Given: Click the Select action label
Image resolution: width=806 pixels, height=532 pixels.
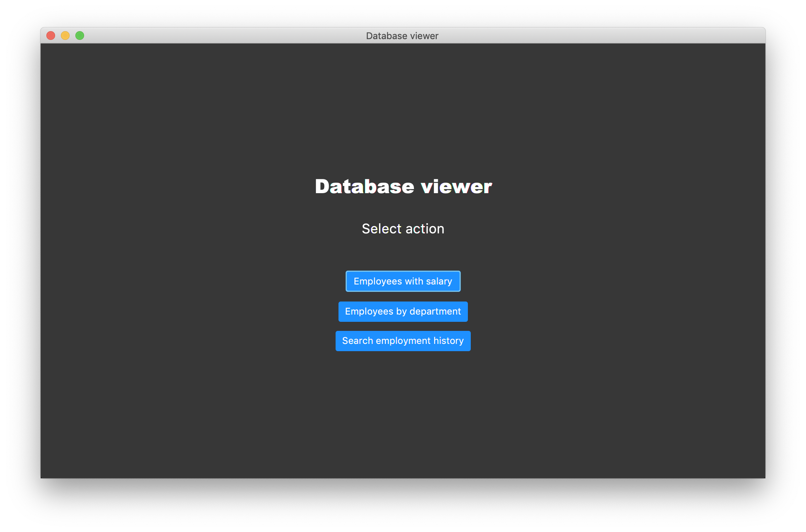Looking at the screenshot, I should (x=403, y=229).
